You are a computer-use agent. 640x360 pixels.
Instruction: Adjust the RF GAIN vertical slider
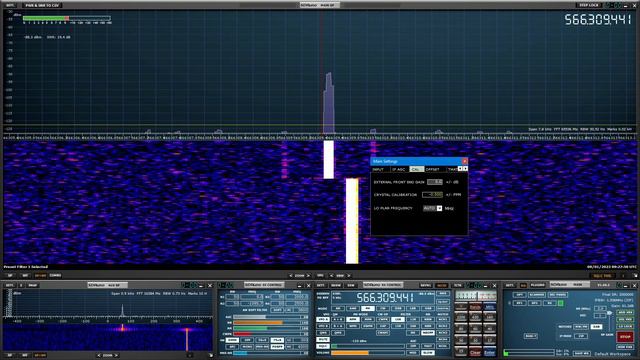(609, 322)
